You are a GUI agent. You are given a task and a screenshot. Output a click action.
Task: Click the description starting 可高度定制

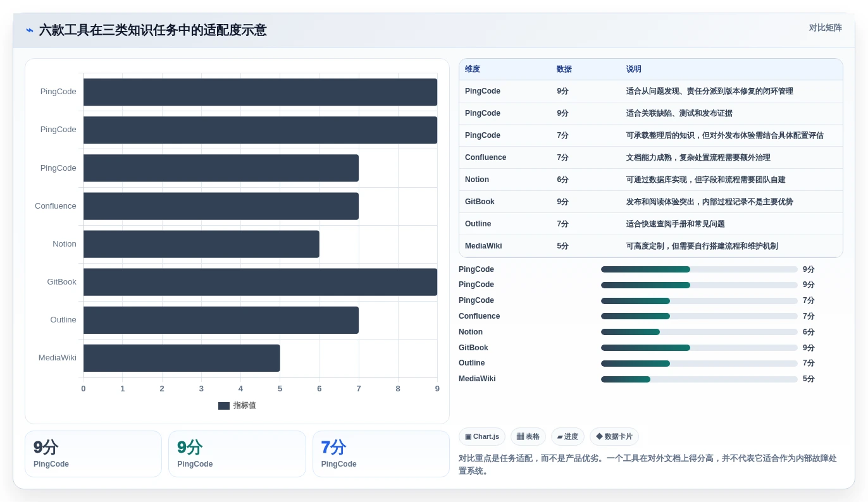(702, 246)
